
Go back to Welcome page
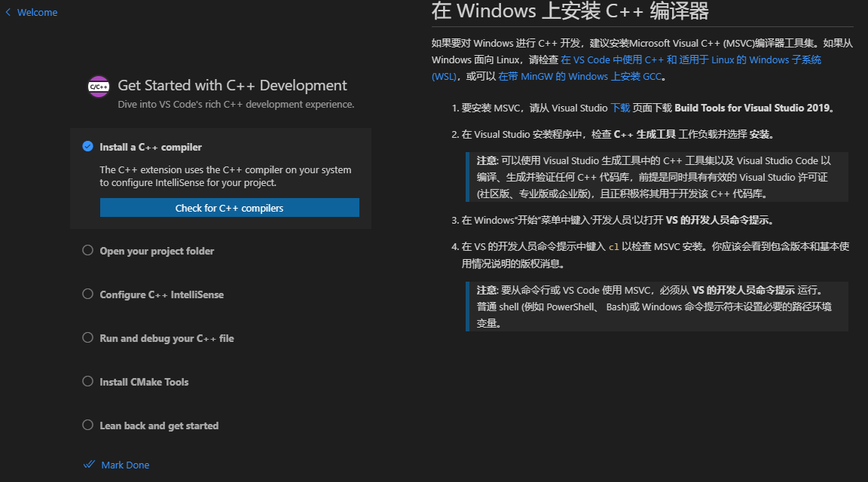37,12
